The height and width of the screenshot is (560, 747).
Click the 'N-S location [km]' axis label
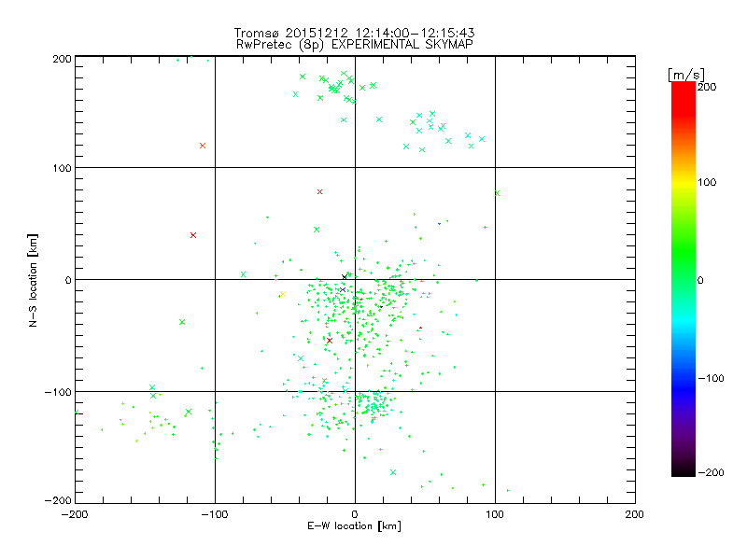33,280
